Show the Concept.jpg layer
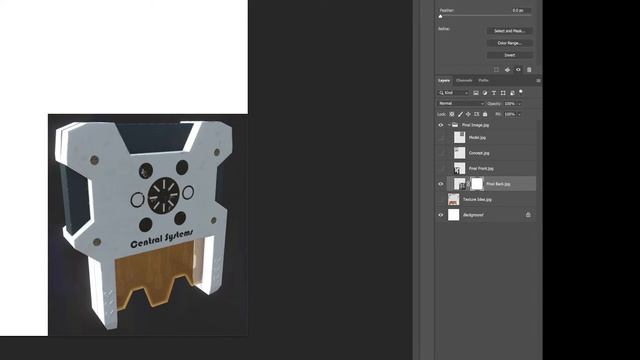Screen dimensions: 640x360 [441, 153]
